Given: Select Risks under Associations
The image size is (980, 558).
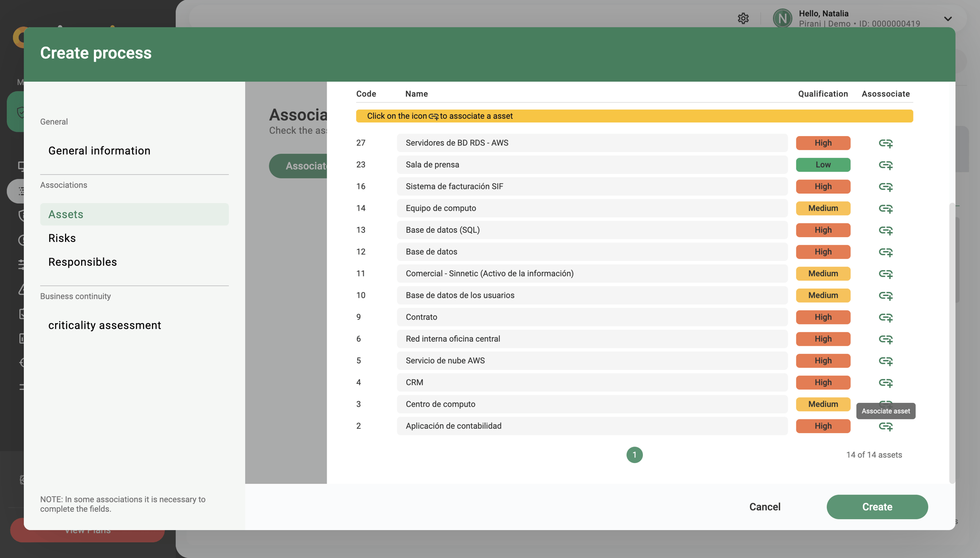Looking at the screenshot, I should click(62, 238).
